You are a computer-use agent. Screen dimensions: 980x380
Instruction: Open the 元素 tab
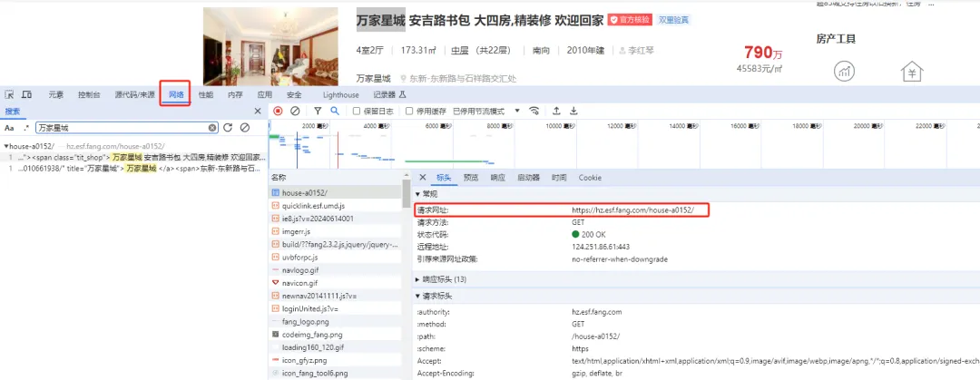point(55,95)
